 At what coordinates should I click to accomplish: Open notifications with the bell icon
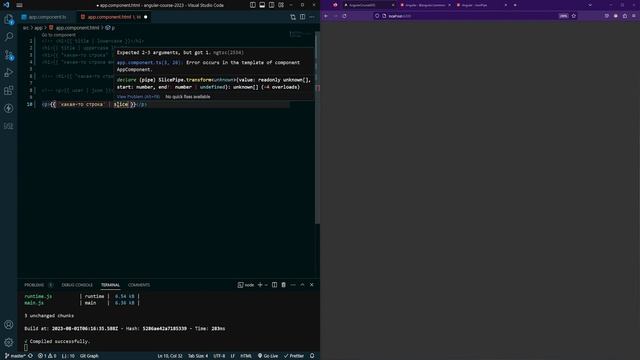click(x=312, y=356)
